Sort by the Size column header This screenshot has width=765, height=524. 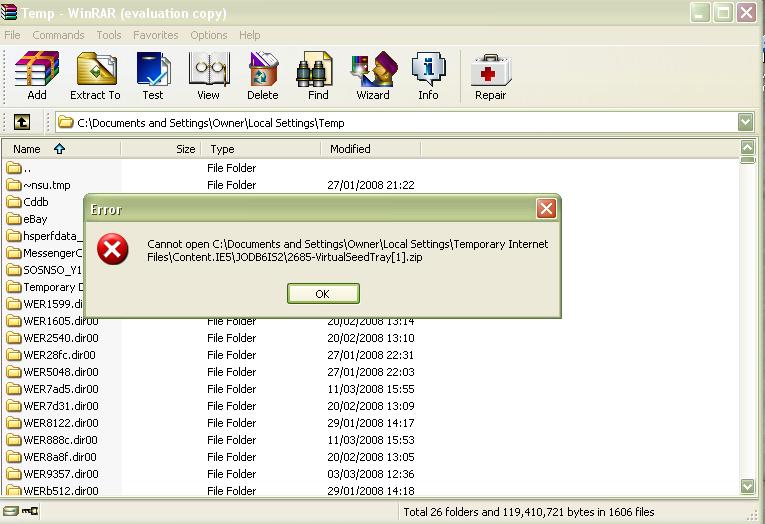tap(161, 149)
